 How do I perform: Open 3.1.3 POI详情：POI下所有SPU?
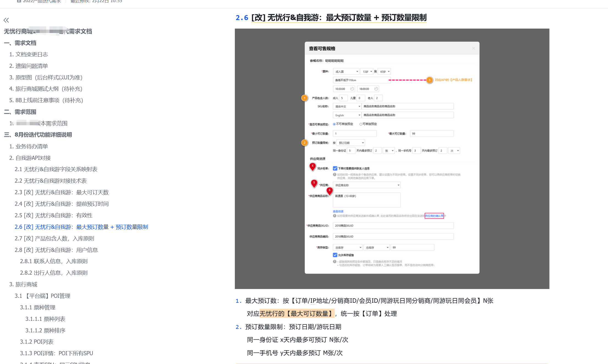56,353
